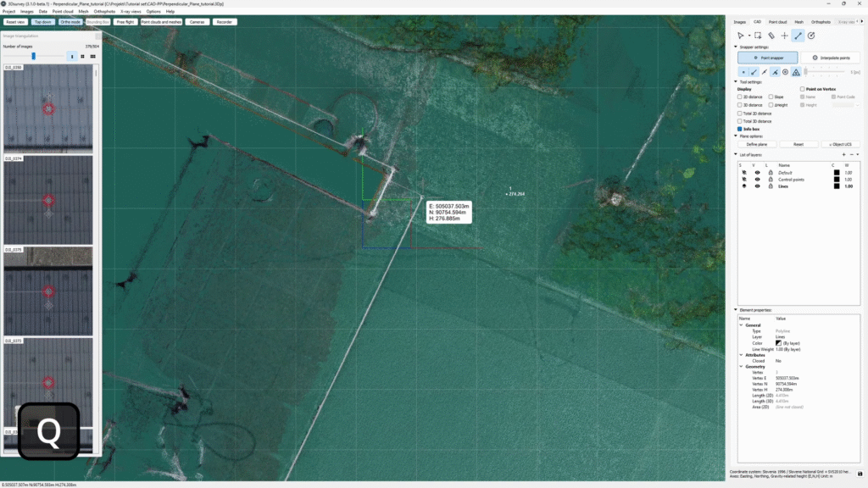Collapse the Tool settings section
The height and width of the screenshot is (488, 868).
(x=736, y=82)
